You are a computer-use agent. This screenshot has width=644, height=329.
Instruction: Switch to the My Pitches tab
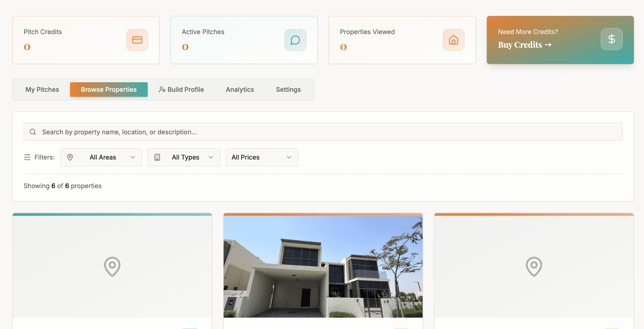pos(42,90)
